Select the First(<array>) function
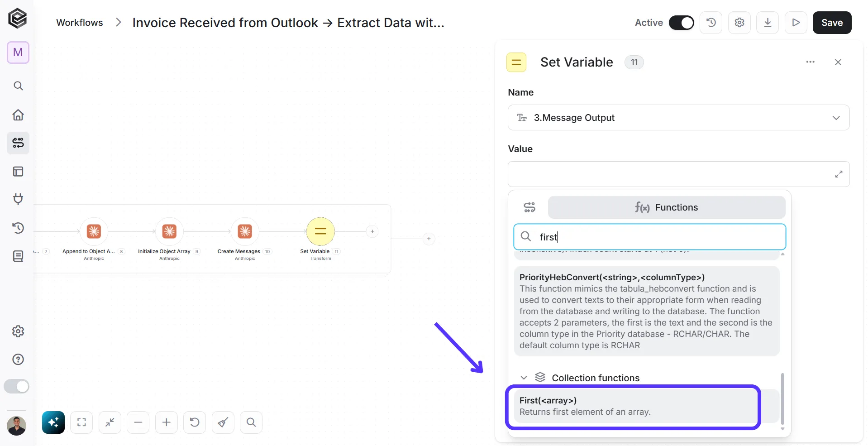The image size is (868, 446). point(647,406)
